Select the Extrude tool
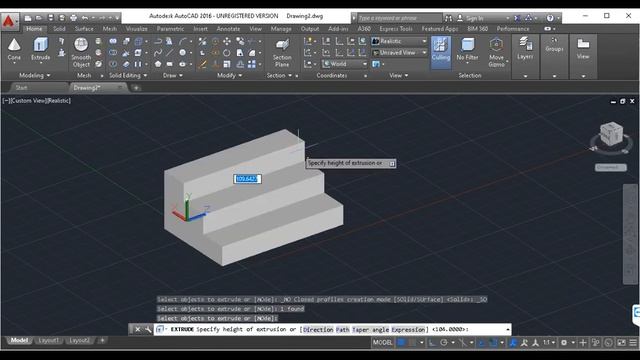This screenshot has width=640, height=360. tap(41, 49)
